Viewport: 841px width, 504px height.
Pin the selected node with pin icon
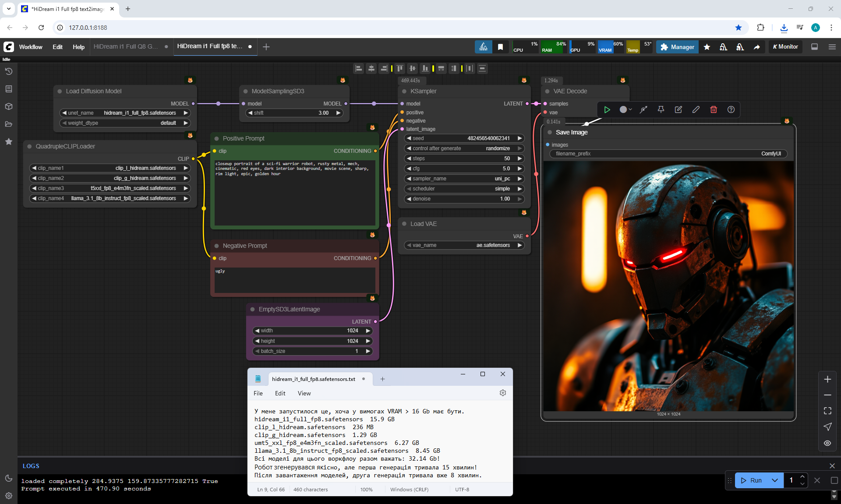pos(661,109)
